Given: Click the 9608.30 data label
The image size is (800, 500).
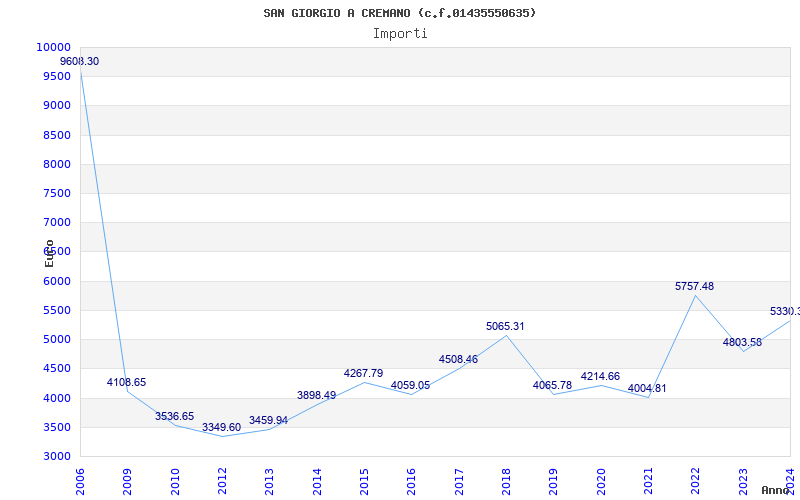Looking at the screenshot, I should coord(80,61).
